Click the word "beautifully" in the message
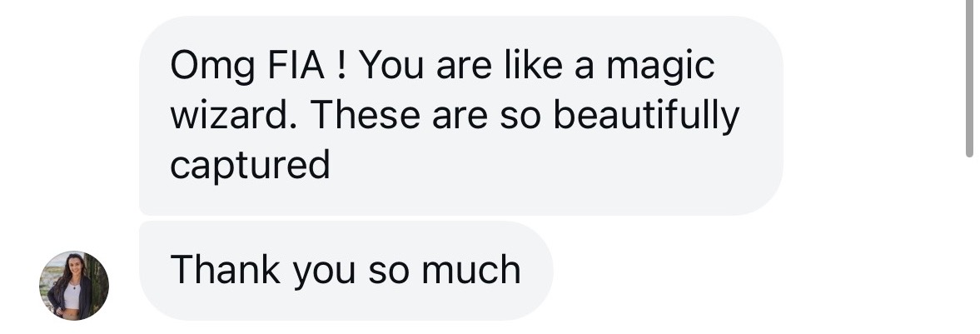Image resolution: width=980 pixels, height=334 pixels. coord(646,116)
